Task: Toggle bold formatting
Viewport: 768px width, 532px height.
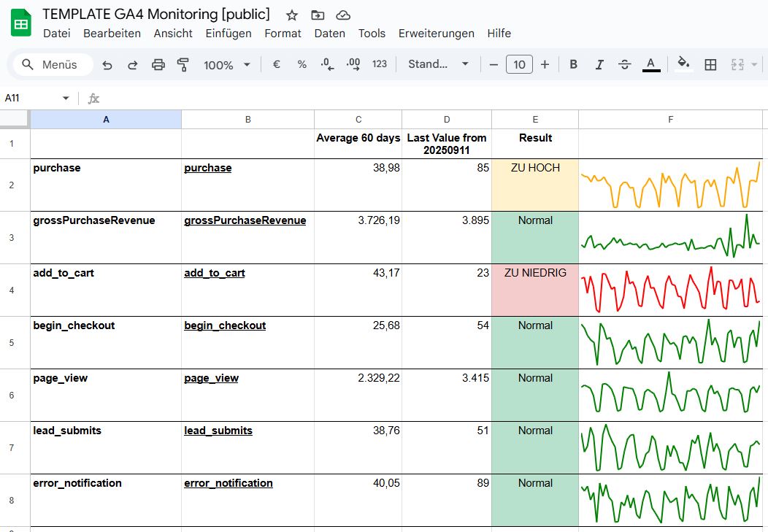Action: click(573, 65)
